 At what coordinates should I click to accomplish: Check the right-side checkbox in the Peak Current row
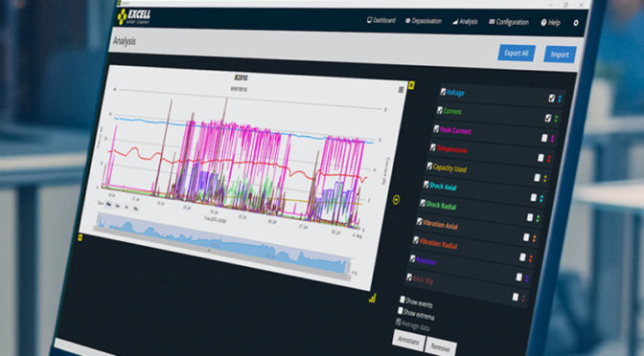point(544,138)
